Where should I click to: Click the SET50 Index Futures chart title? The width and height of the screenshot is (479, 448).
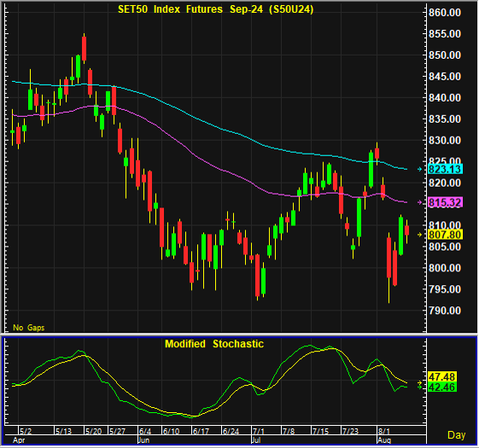tap(216, 9)
